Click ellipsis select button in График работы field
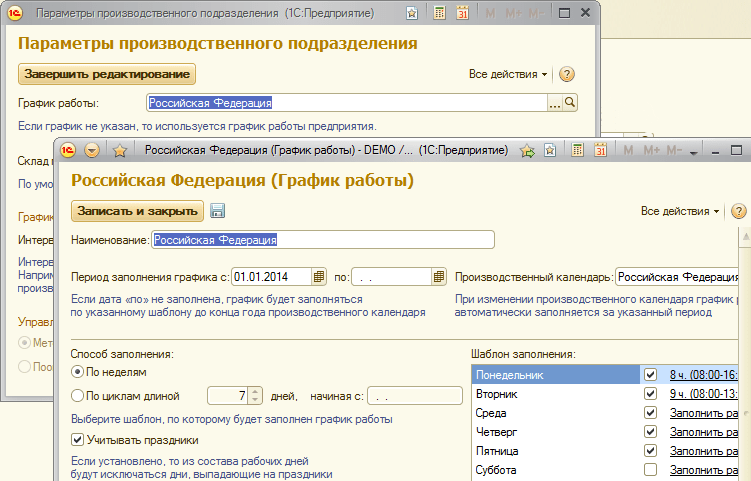 tap(555, 103)
